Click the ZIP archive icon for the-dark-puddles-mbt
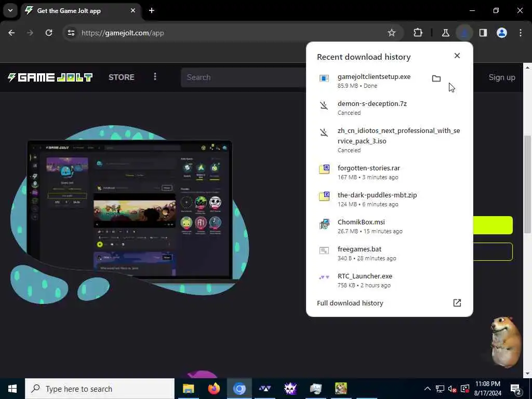Screen dimensions: 532x399 coord(324,196)
